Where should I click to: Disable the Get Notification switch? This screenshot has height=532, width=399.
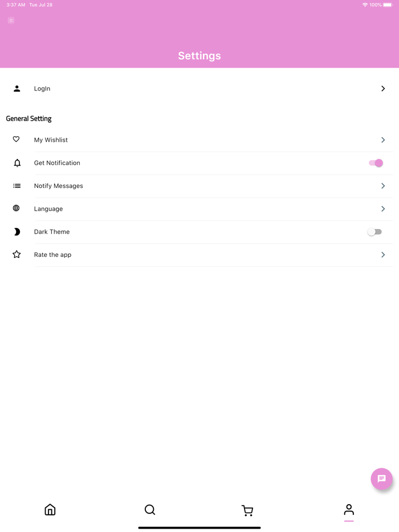click(376, 163)
